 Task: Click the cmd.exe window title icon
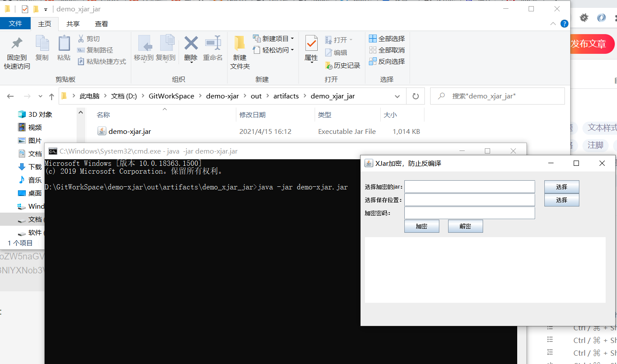click(53, 151)
